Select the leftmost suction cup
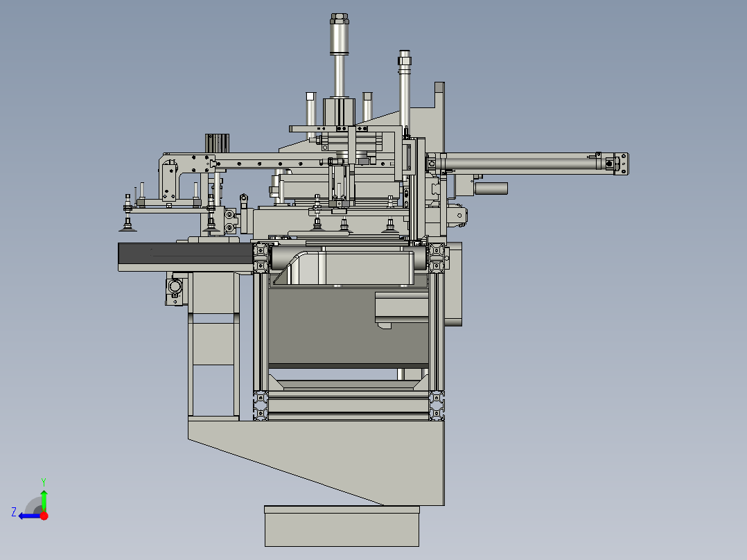The image size is (747, 560). tap(128, 228)
